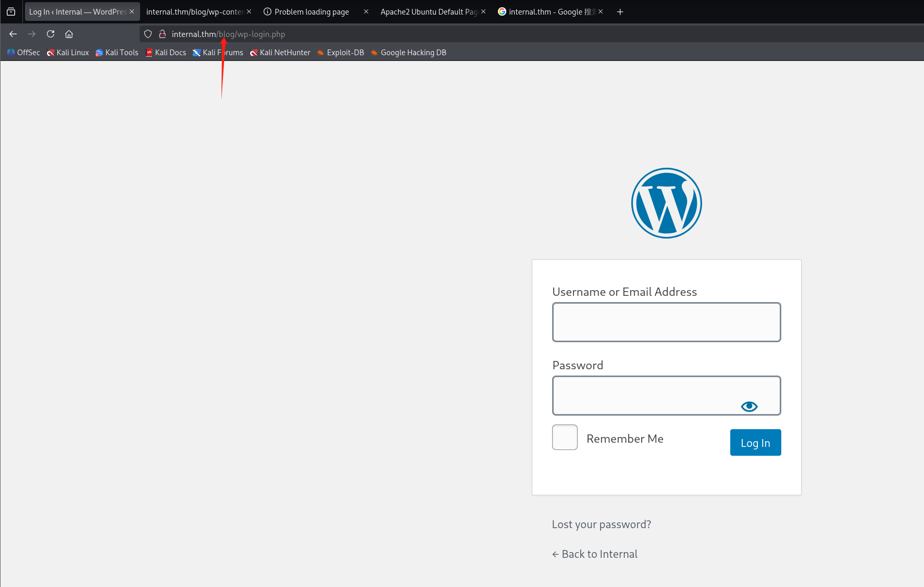This screenshot has height=587, width=924.
Task: Open the Kali Linux bookmark
Action: [x=68, y=53]
